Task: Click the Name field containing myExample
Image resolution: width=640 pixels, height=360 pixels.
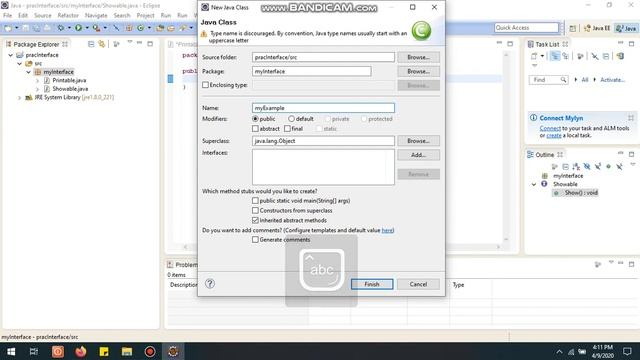Action: (323, 108)
